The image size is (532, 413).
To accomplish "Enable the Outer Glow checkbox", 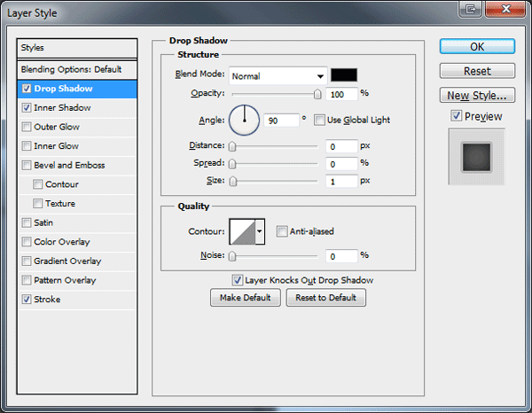I will [x=27, y=127].
